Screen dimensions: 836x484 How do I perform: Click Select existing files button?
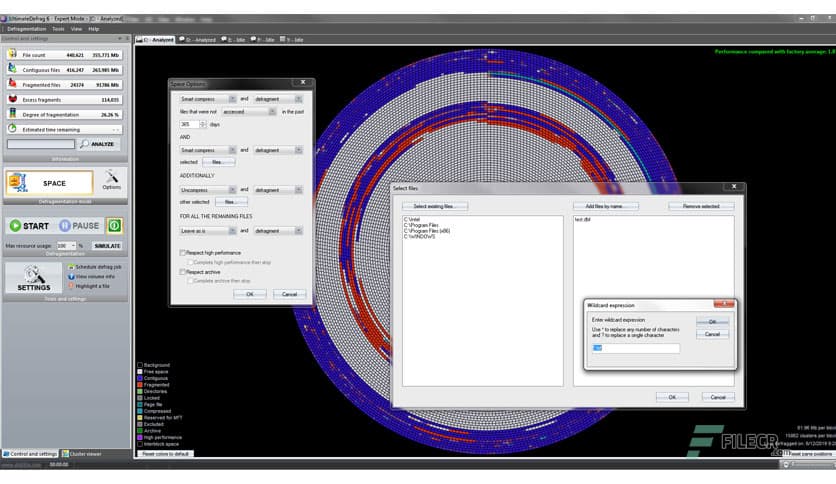click(x=435, y=206)
